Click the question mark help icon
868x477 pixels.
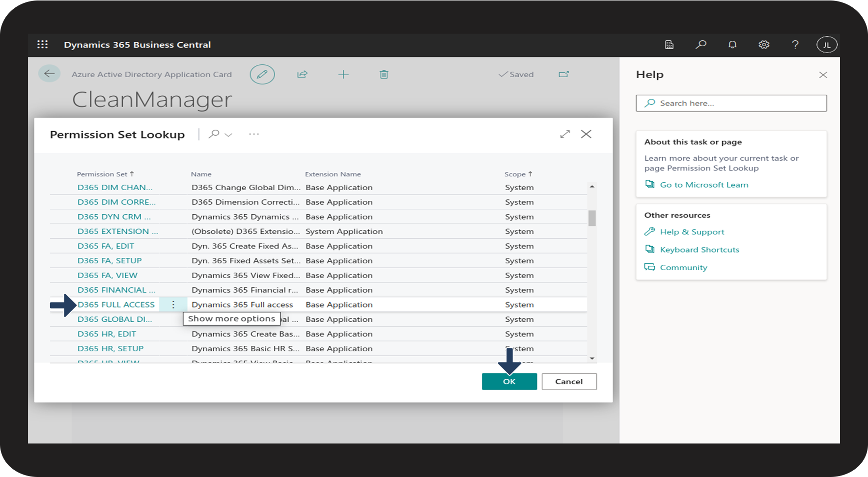tap(795, 45)
